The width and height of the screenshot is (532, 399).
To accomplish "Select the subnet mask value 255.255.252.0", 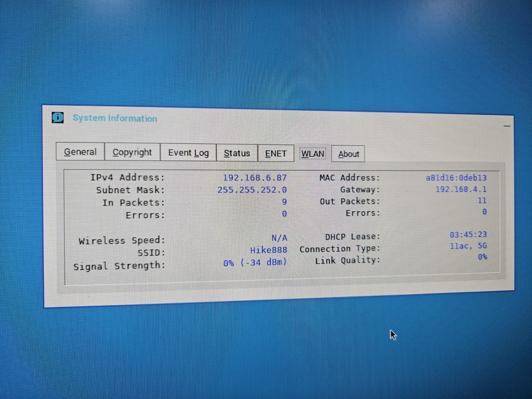I will point(252,190).
